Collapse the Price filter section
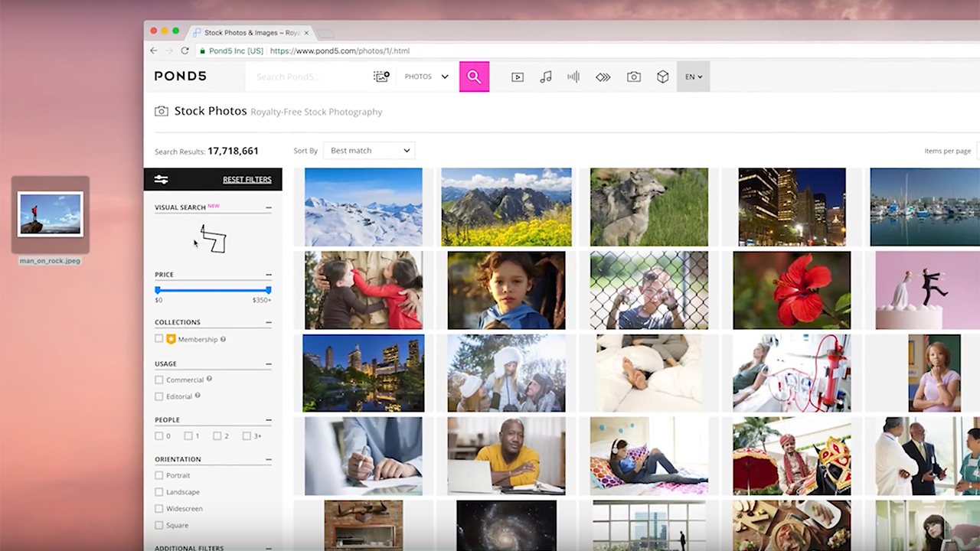 coord(269,274)
